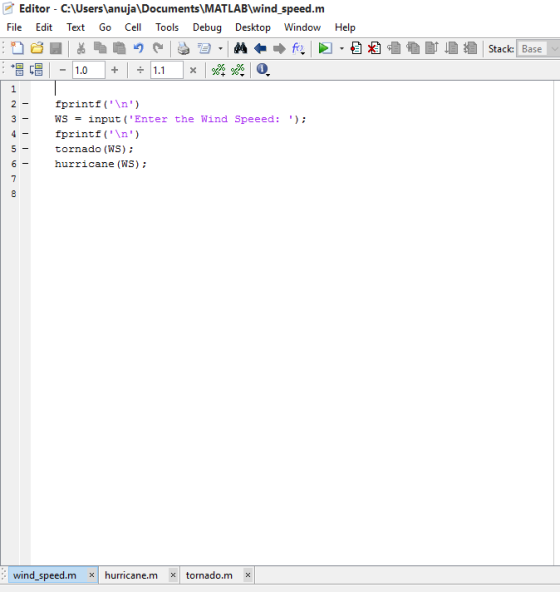This screenshot has height=592, width=560.
Task: Click the debug Continue icon
Action: [x=451, y=48]
